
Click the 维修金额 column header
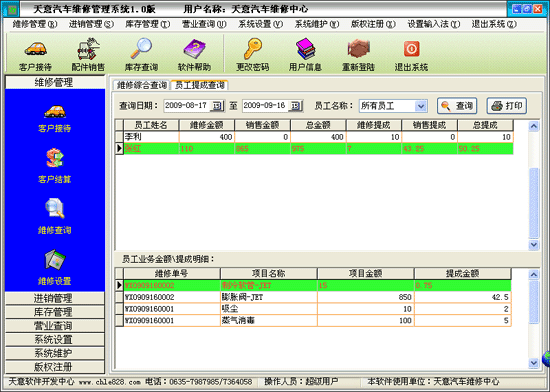(x=207, y=125)
